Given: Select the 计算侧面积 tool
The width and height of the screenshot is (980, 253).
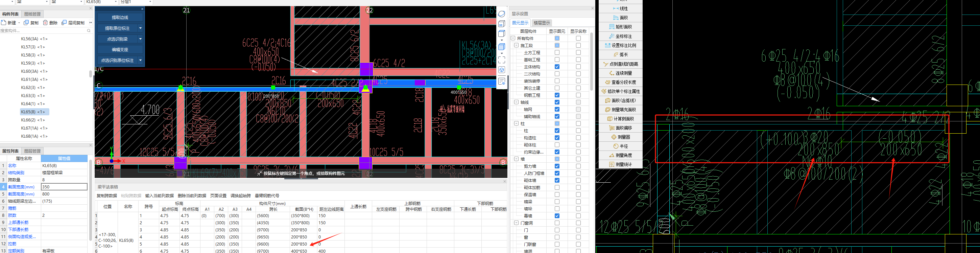Looking at the screenshot, I should click(621, 119).
